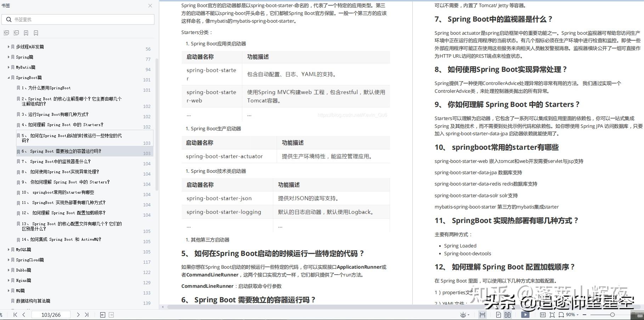Click the add bookmark icon

26,33
